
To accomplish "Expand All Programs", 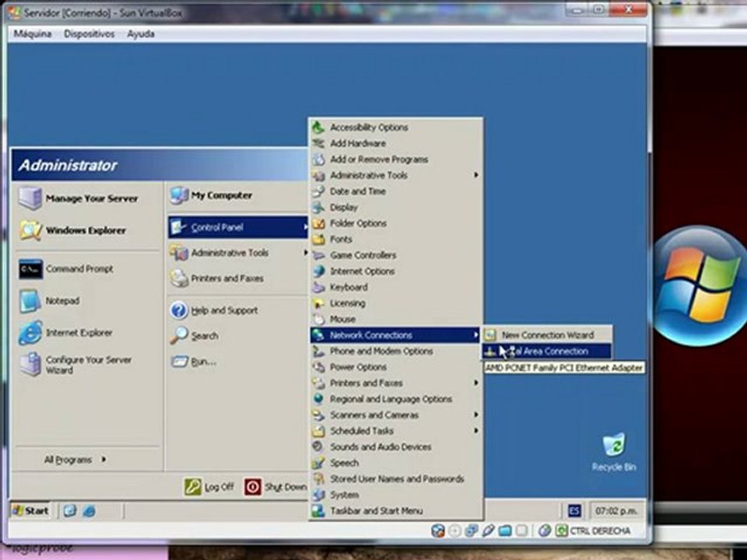I will point(75,460).
